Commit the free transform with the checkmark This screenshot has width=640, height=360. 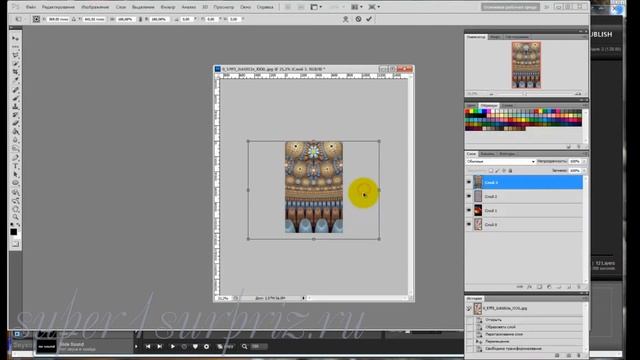click(369, 19)
